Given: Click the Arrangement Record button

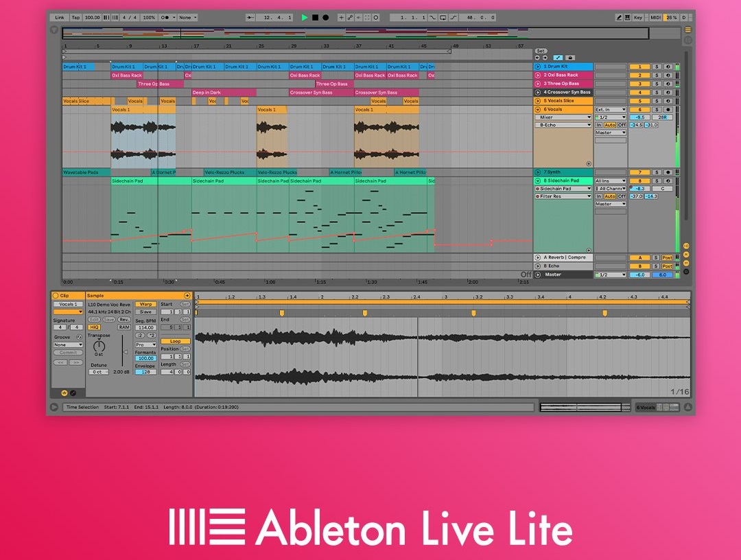Looking at the screenshot, I should pos(325,17).
